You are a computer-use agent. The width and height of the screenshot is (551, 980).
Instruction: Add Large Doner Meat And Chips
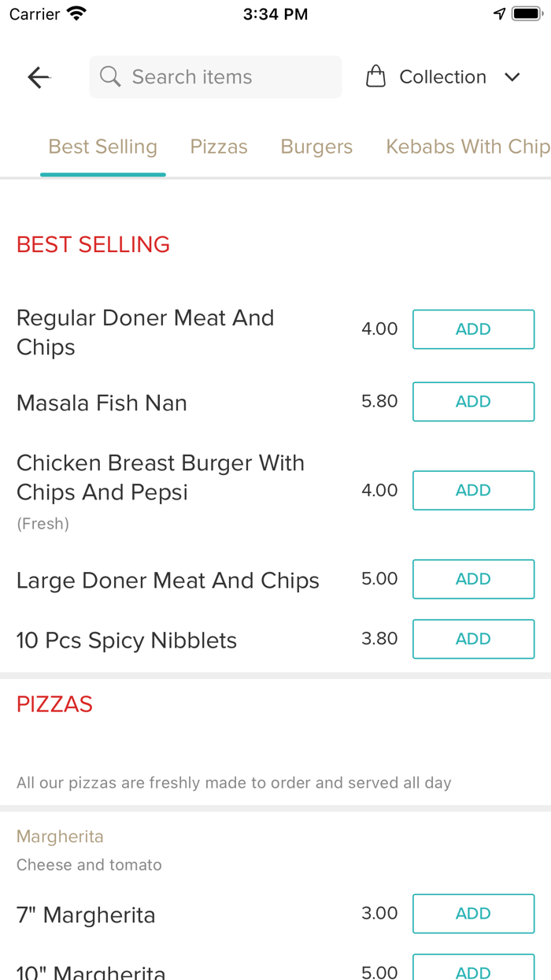[473, 579]
